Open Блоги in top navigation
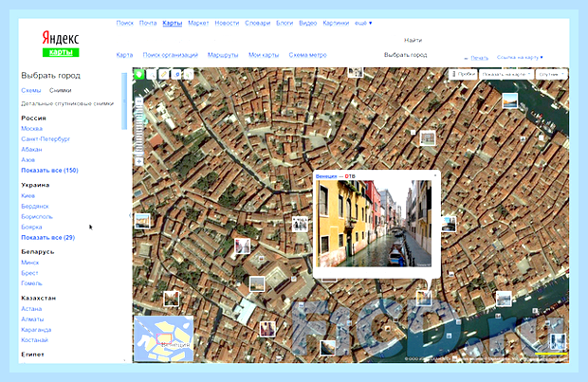 (285, 23)
